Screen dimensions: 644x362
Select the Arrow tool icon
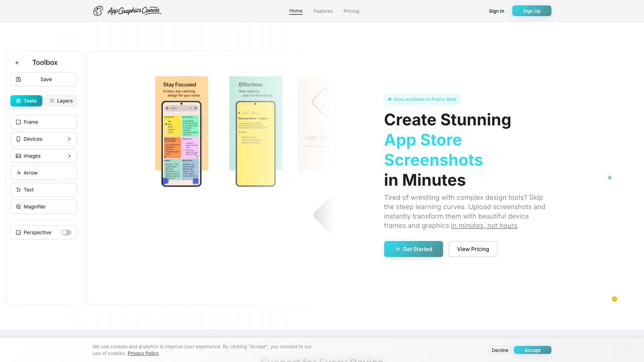[x=18, y=173]
